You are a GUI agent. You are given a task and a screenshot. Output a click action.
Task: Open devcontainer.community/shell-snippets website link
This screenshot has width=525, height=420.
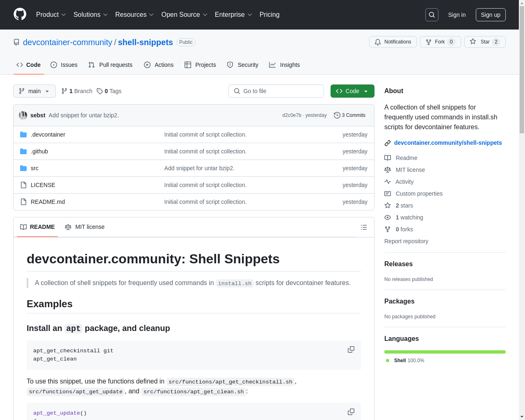point(448,143)
